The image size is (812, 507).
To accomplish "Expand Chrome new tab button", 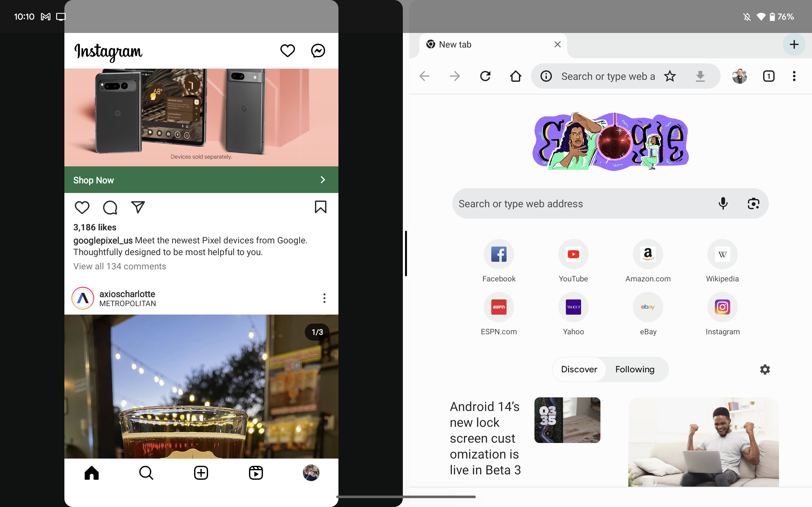I will 794,44.
